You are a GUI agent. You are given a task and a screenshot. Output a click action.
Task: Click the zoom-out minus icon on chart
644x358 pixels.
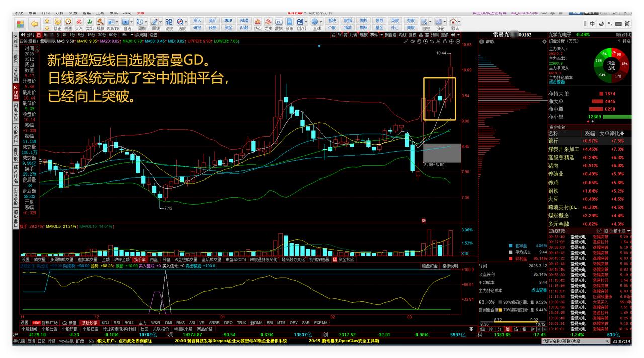tap(458, 41)
